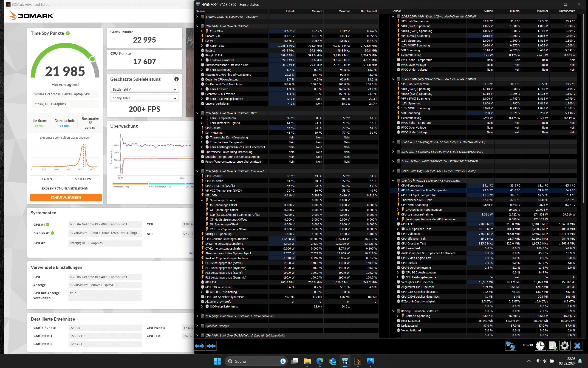
Task: Collapse the Spannungs-Offsets group
Action: (202, 200)
